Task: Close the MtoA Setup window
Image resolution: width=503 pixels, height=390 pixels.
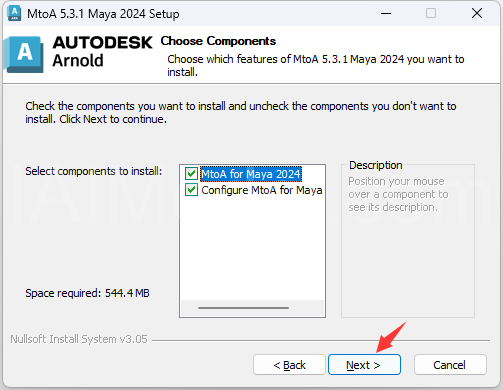Action: [x=477, y=14]
